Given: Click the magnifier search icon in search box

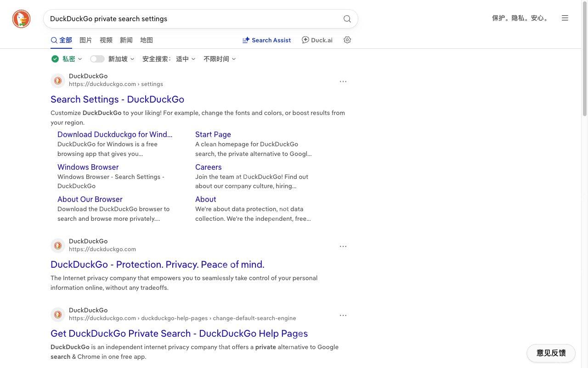Looking at the screenshot, I should click(347, 19).
